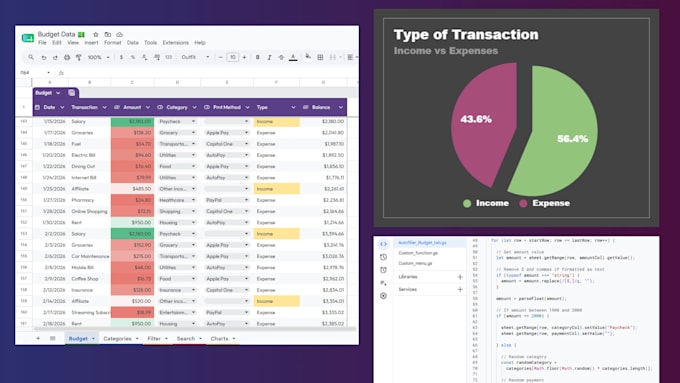
Task: Add a new sheet with plus button
Action: 38,338
